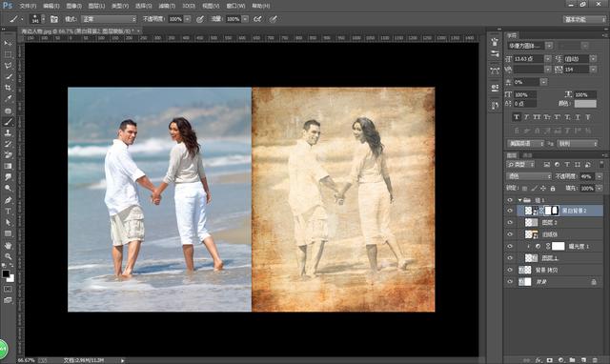Hide the 图层 2 layer
The width and height of the screenshot is (610, 364).
point(510,222)
